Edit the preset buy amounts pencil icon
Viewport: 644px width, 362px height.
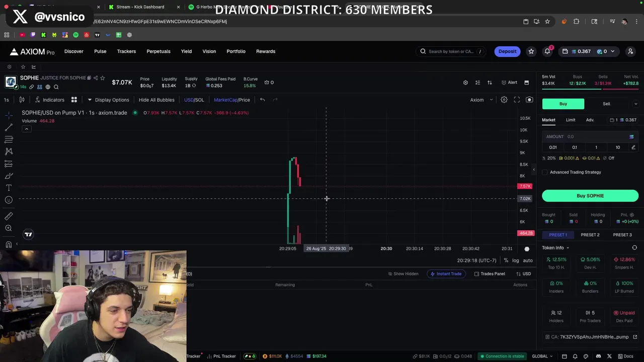click(x=633, y=147)
